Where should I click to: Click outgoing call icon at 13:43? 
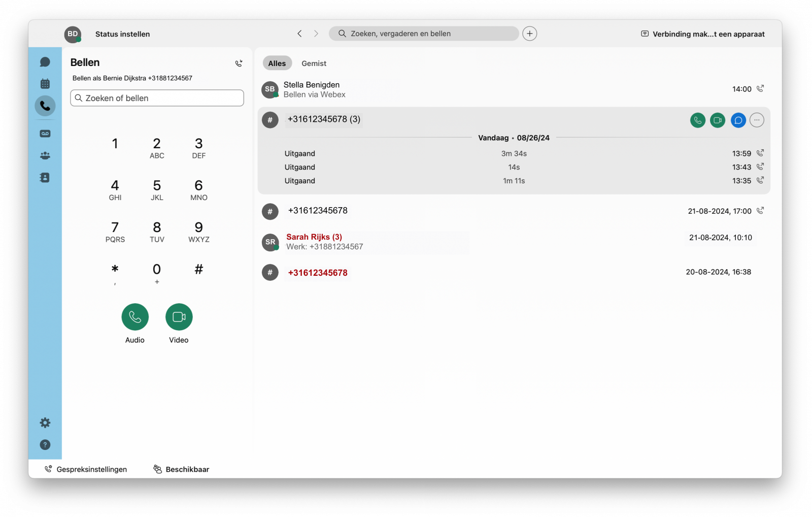pos(760,167)
